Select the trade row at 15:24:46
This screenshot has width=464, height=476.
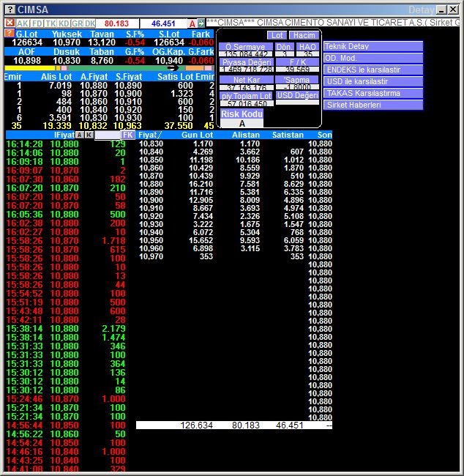click(x=66, y=399)
